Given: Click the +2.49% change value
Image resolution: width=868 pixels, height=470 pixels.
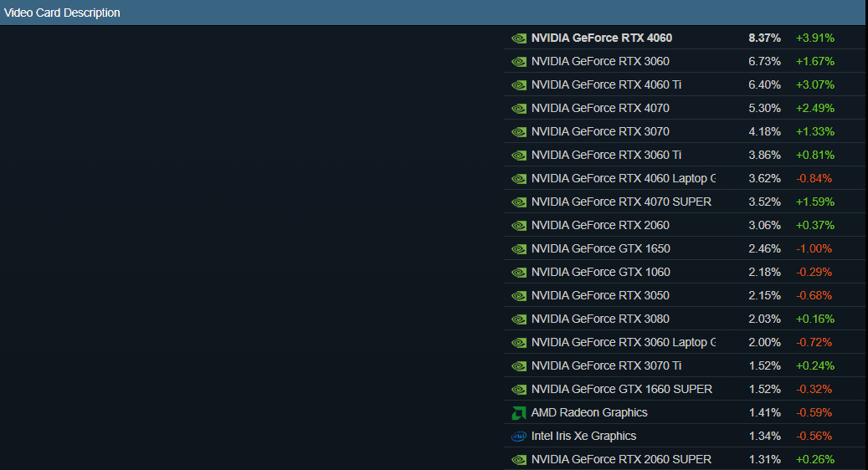Looking at the screenshot, I should pos(815,108).
